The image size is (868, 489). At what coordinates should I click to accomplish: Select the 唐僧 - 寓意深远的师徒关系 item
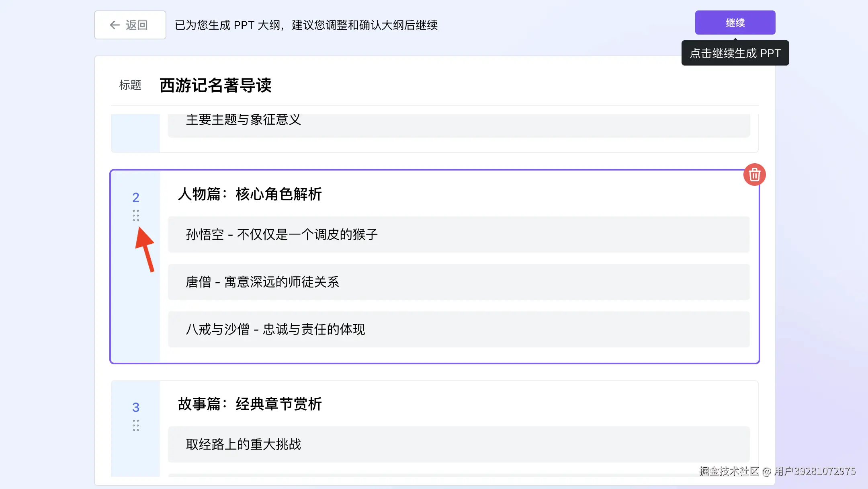tap(262, 282)
